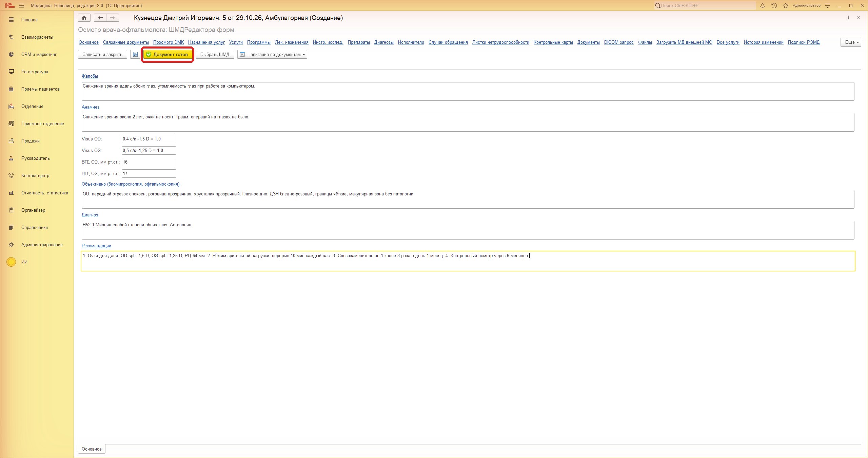
Task: Click the Visus OD input field
Action: click(149, 139)
